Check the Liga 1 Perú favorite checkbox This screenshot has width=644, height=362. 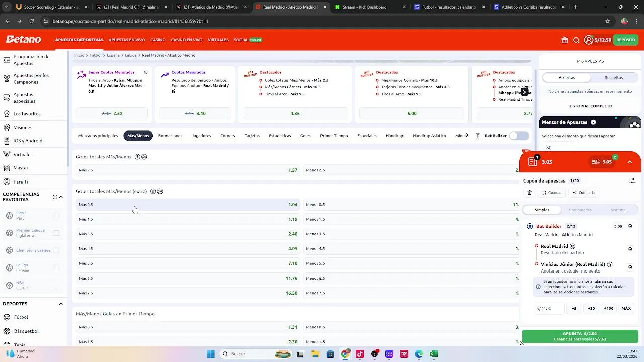pyautogui.click(x=56, y=216)
